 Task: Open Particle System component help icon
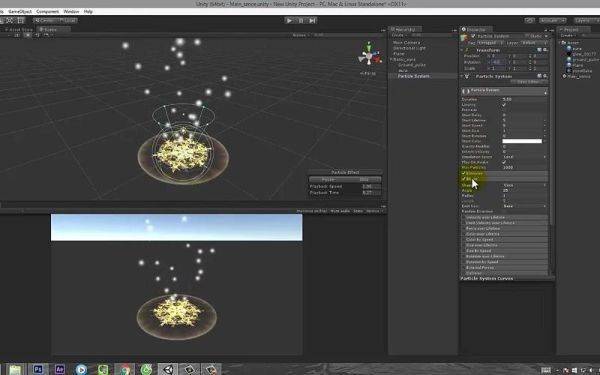(540, 76)
